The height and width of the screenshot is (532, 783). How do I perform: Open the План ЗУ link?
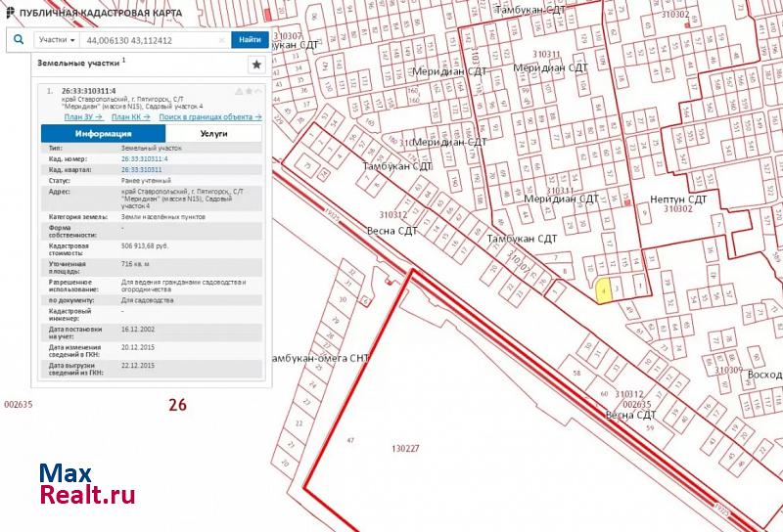click(83, 116)
